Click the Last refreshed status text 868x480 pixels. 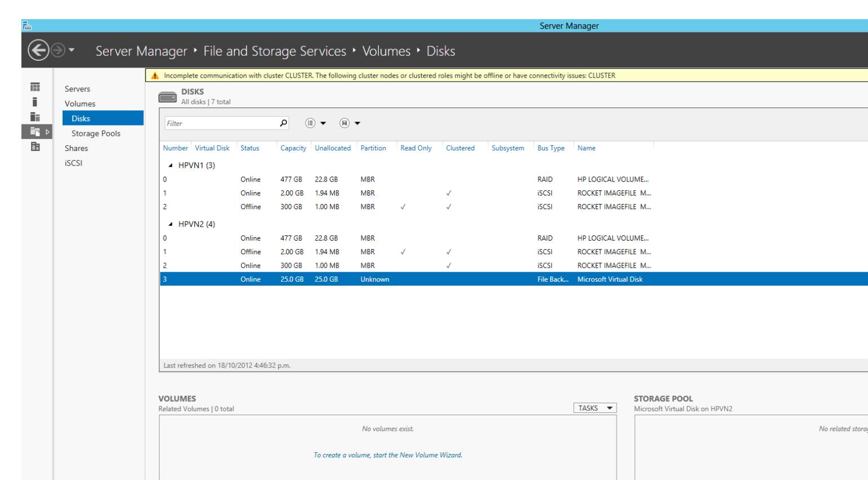pos(227,365)
